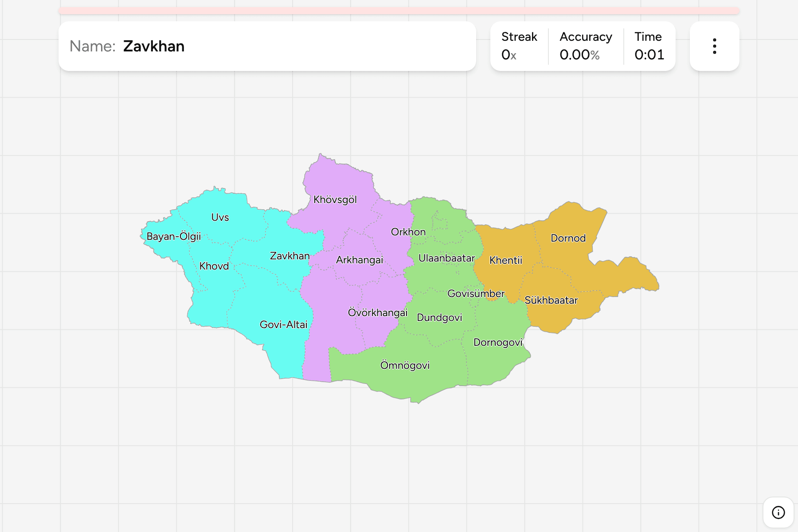Click the Name prompt showing Zavkhan
Image resolution: width=798 pixels, height=532 pixels.
click(267, 46)
